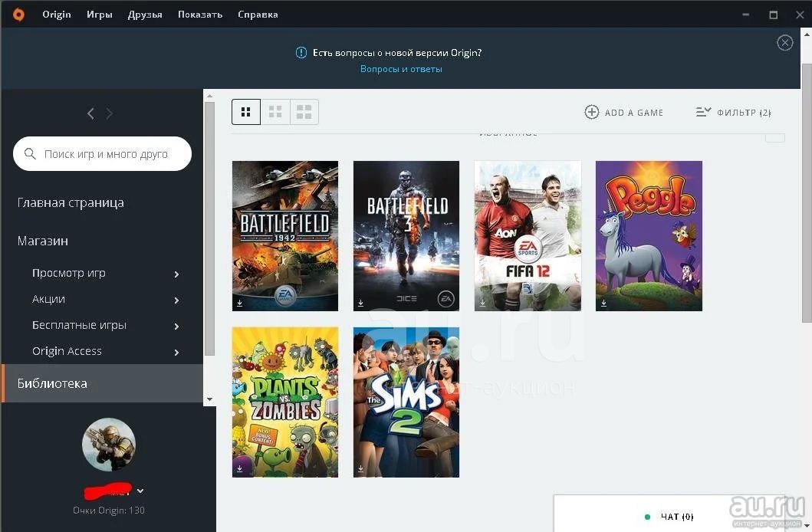Click download icon on Battlefield 3

[361, 304]
